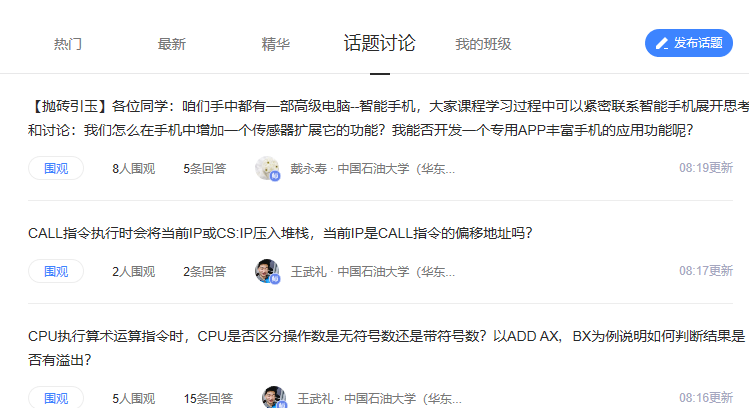Open the 精华 tab

pos(276,44)
